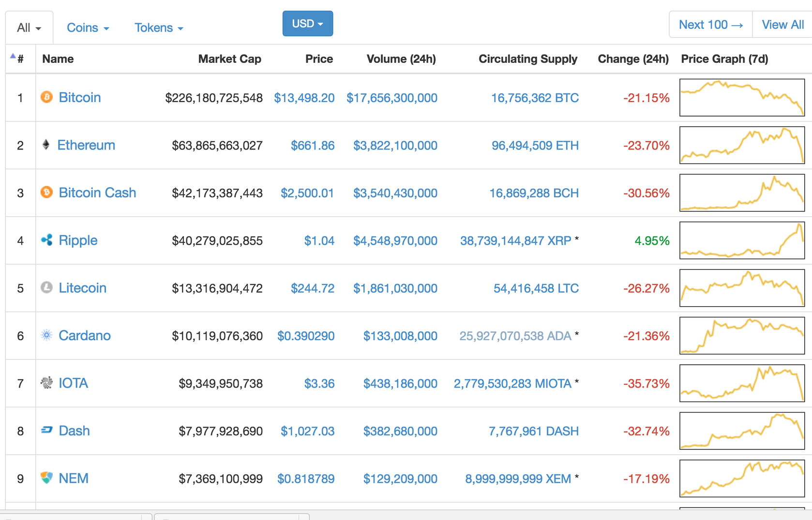This screenshot has height=520, width=812.
Task: Select the All tab
Action: point(29,28)
